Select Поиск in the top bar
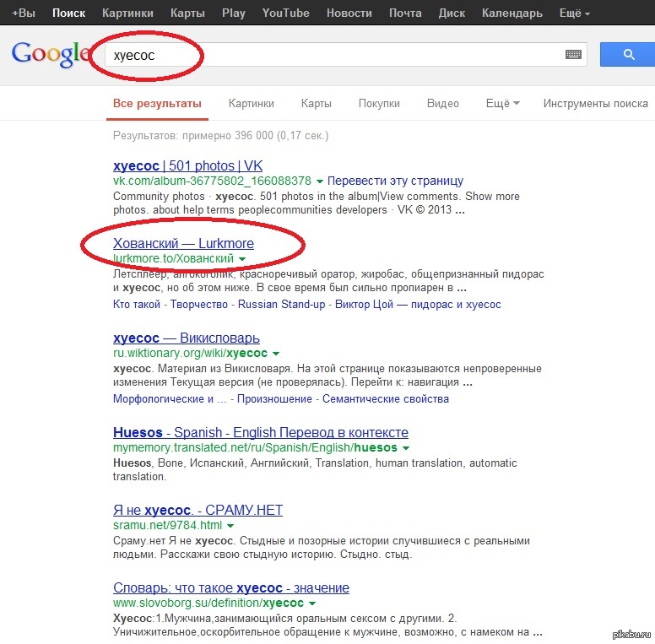The width and height of the screenshot is (655, 644). (x=69, y=13)
